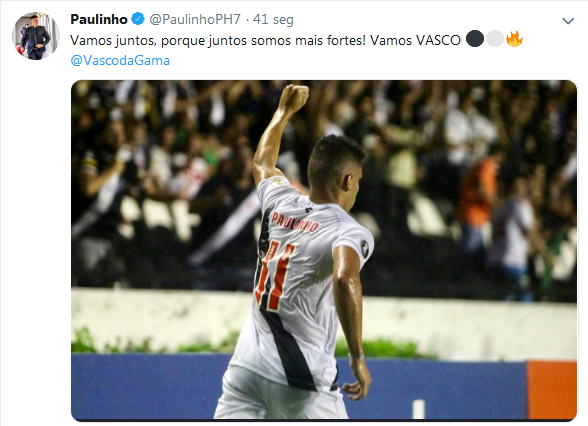Click the white circle emoji
The height and width of the screenshot is (426, 588).
495,39
